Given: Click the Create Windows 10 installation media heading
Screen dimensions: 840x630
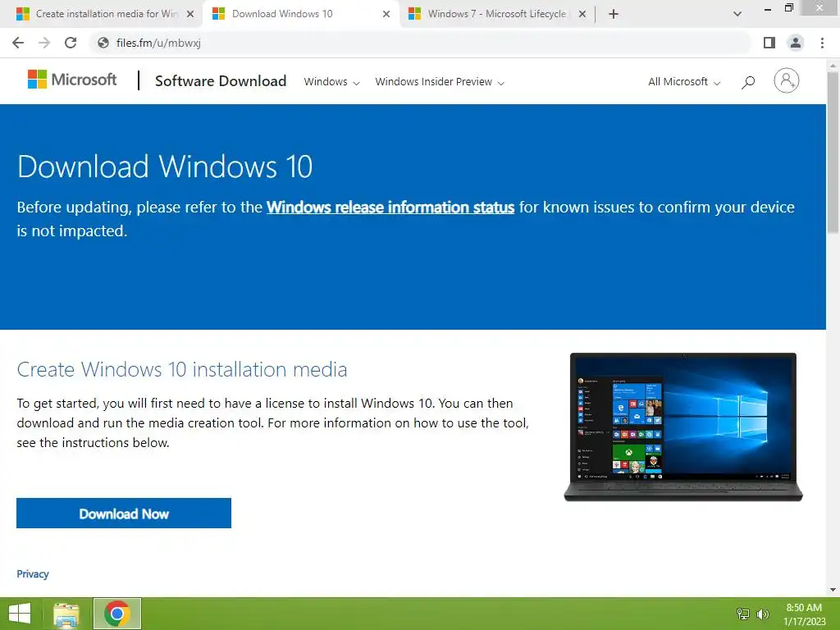Looking at the screenshot, I should coord(182,370).
